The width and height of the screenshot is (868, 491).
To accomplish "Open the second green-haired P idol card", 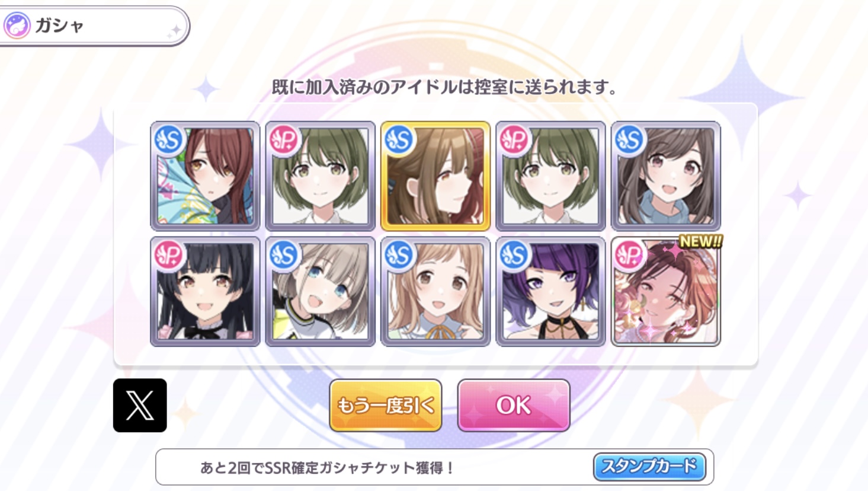I will 550,176.
